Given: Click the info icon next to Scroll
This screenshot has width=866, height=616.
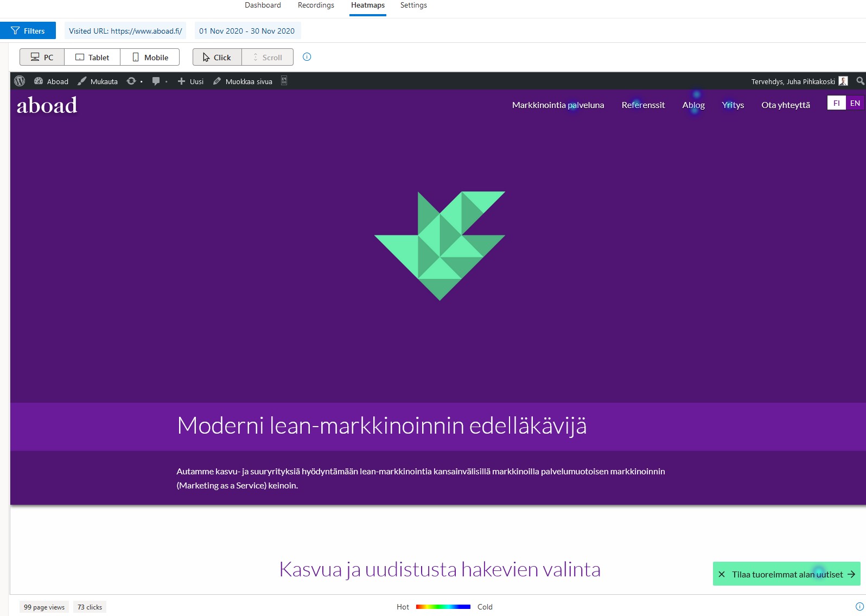Looking at the screenshot, I should click(307, 57).
